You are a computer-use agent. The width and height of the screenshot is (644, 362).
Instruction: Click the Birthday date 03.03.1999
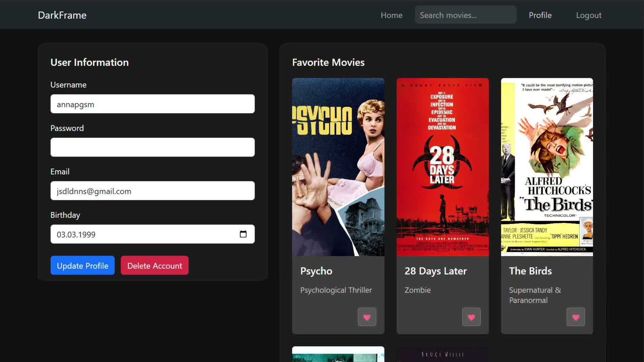click(x=76, y=234)
